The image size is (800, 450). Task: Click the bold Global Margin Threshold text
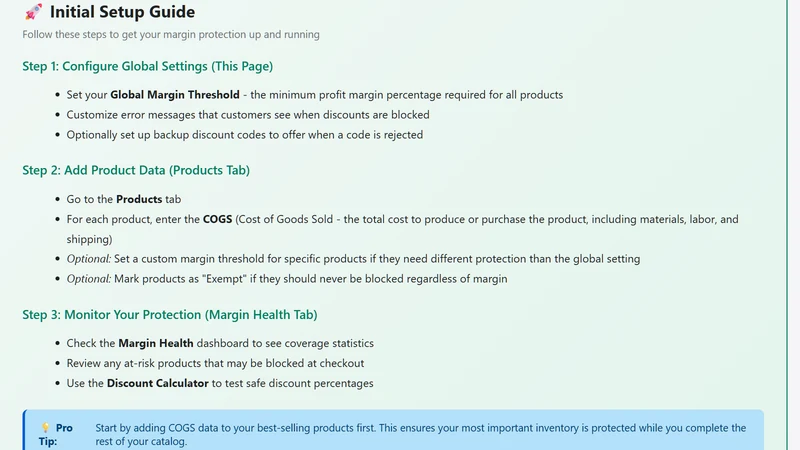pos(175,95)
